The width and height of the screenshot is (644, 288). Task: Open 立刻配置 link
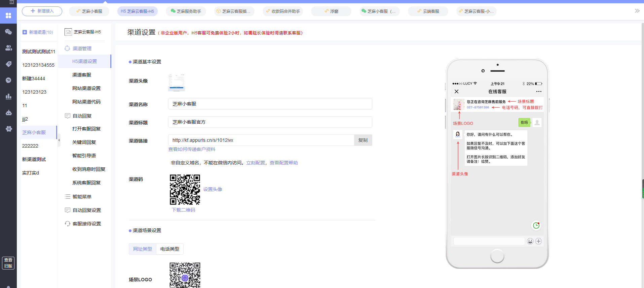coord(256,163)
